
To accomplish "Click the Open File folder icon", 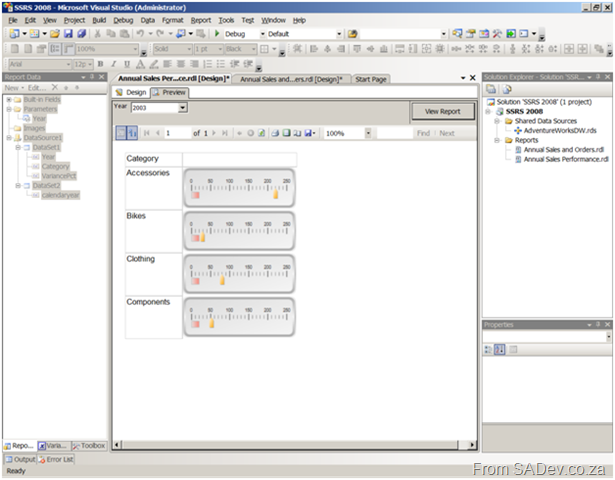I will pos(55,34).
